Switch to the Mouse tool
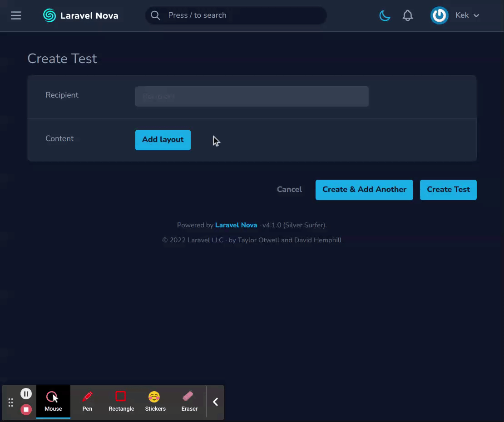The width and height of the screenshot is (504, 422). [53, 402]
